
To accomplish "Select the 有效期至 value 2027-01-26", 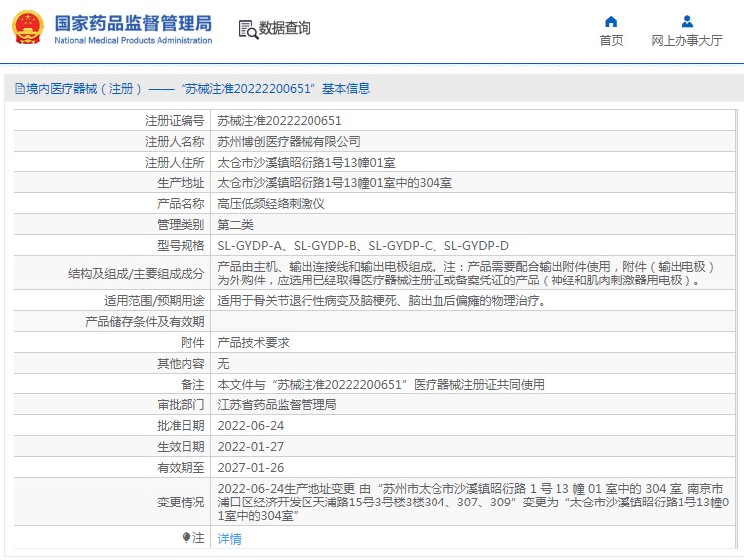I will pyautogui.click(x=250, y=467).
